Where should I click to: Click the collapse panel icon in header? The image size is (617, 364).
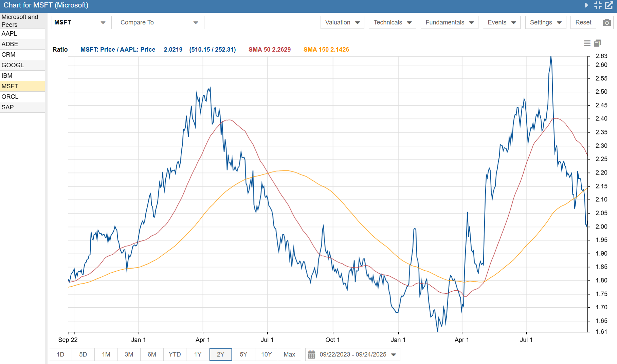tap(598, 5)
